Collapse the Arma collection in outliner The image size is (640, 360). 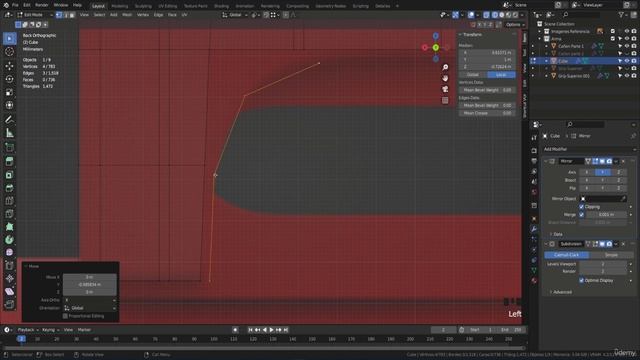[x=540, y=39]
